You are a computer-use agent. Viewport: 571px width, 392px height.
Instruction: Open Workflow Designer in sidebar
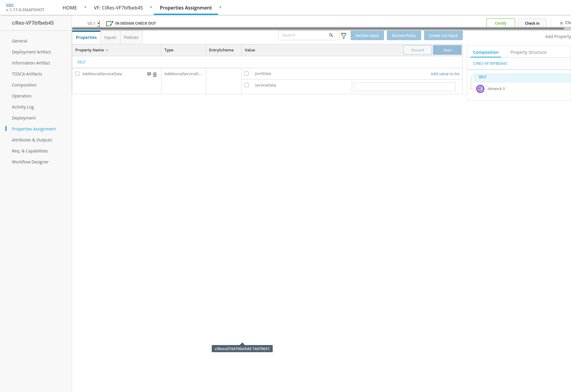30,162
